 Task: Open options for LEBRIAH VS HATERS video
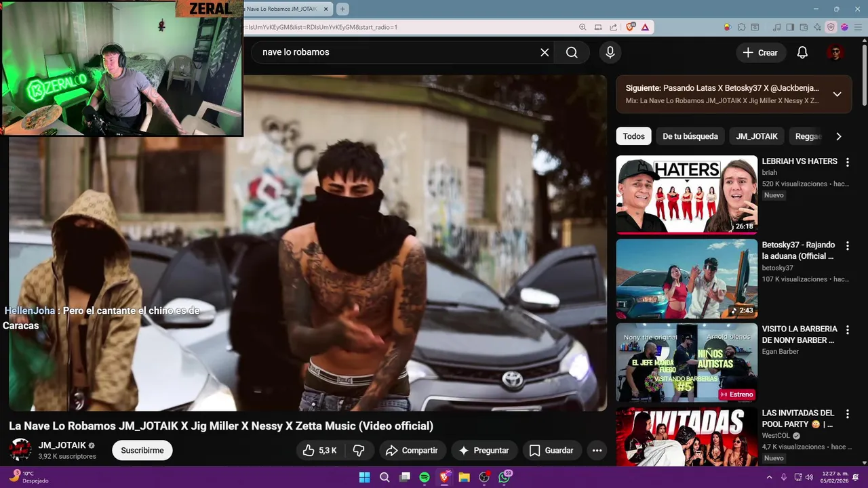click(847, 162)
